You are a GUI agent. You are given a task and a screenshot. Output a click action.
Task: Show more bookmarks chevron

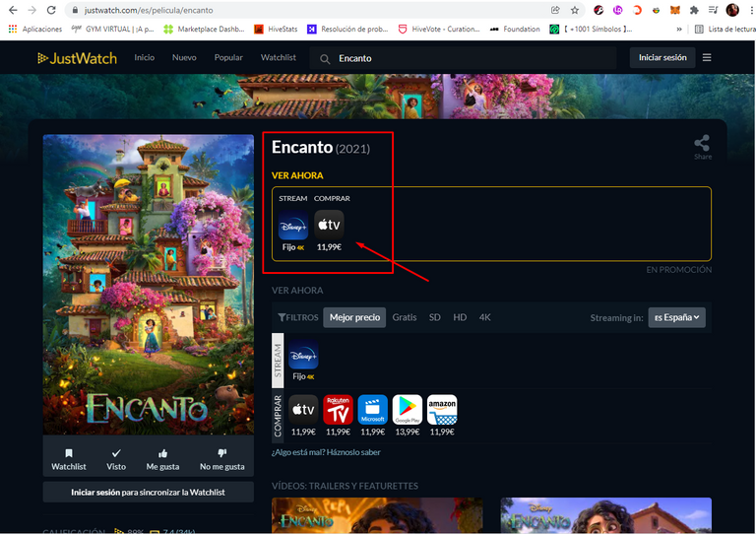coord(679,29)
